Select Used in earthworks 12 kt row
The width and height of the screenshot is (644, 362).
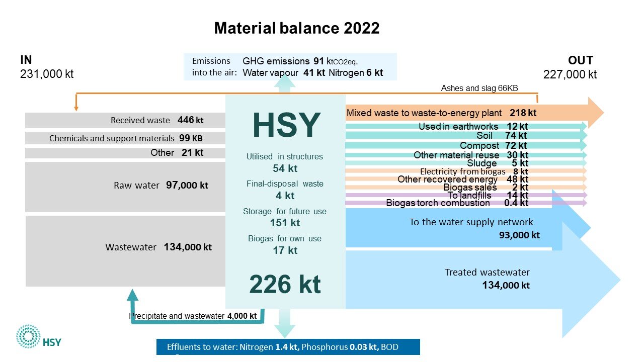466,127
